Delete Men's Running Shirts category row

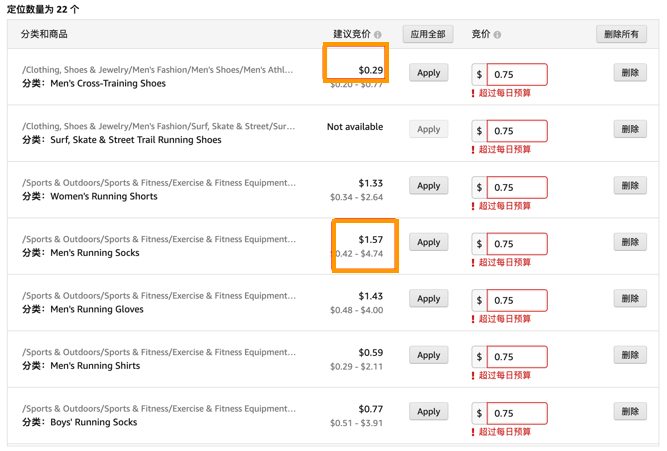pos(628,355)
